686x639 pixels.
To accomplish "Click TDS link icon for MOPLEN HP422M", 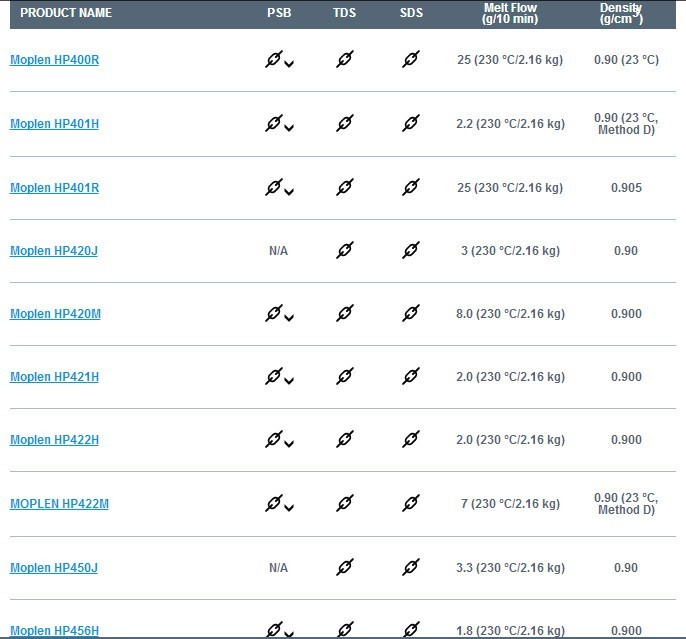I will pyautogui.click(x=345, y=504).
